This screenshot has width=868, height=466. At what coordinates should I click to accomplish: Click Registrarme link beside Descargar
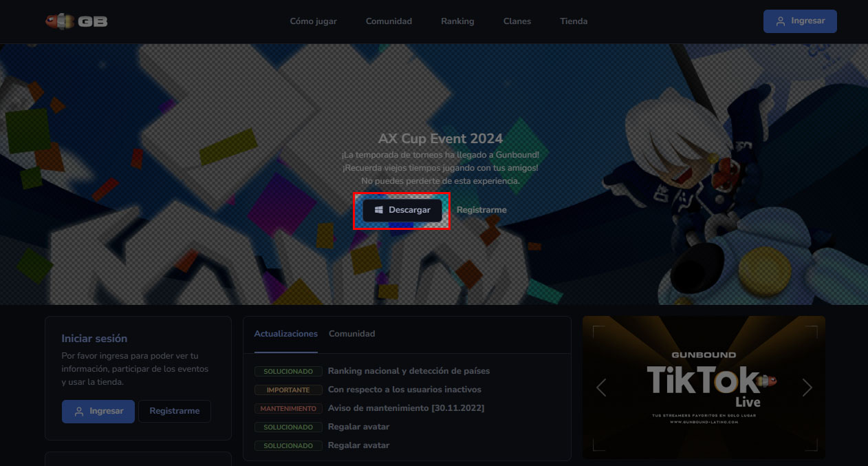coord(481,210)
